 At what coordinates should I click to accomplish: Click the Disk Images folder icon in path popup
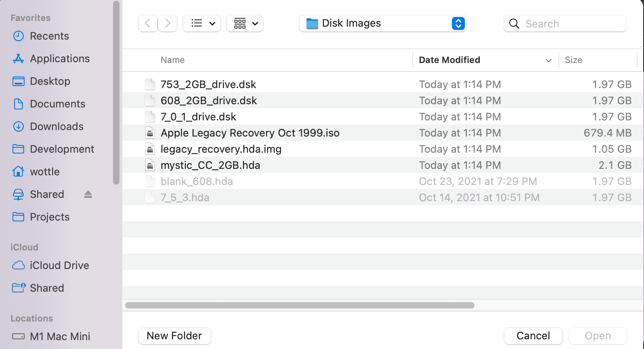tap(312, 23)
